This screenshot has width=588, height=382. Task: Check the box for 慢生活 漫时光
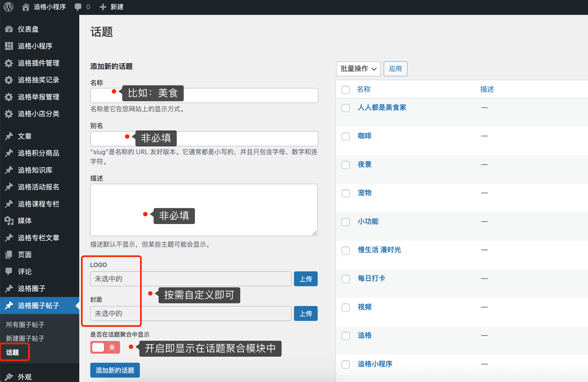pos(345,250)
